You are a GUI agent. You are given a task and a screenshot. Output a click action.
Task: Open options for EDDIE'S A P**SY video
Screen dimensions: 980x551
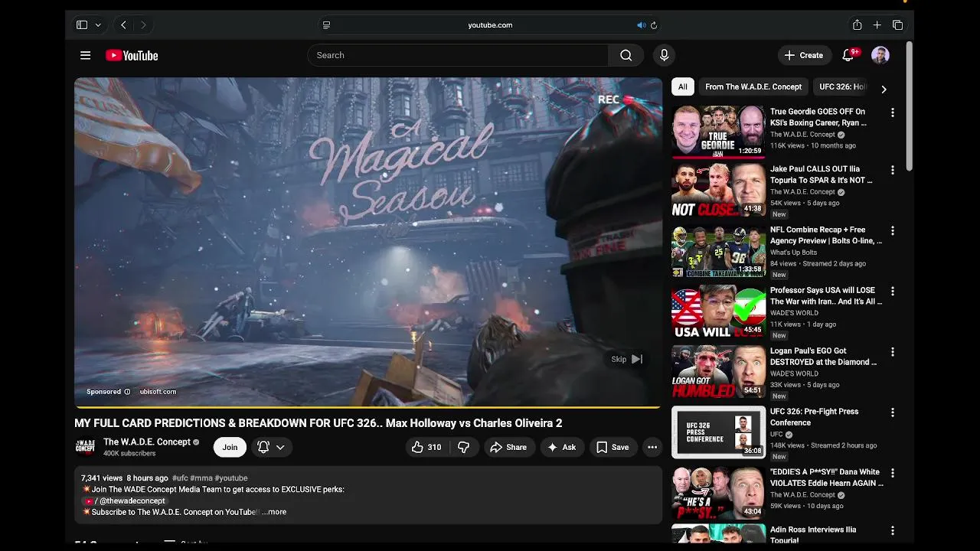click(892, 473)
